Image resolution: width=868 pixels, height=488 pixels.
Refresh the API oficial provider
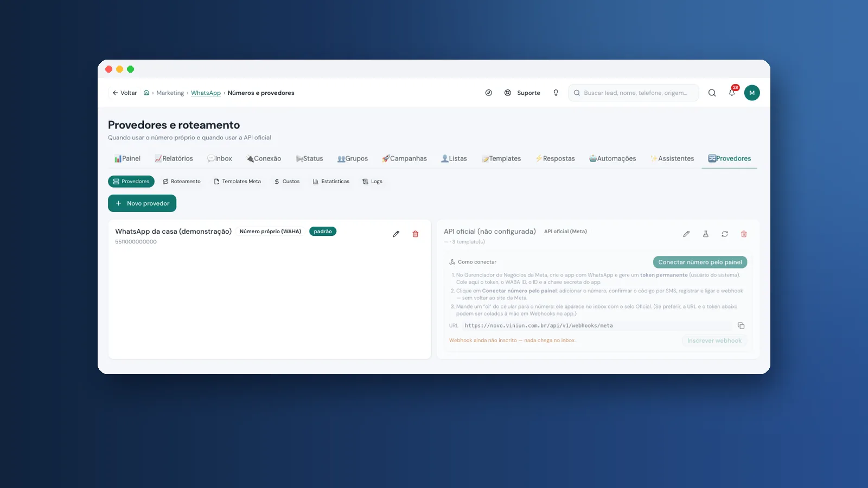tap(725, 234)
